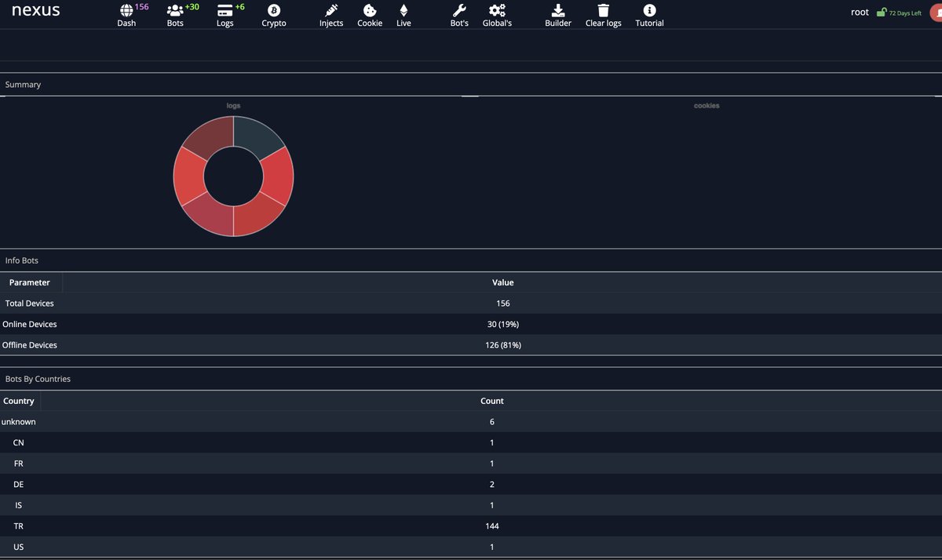Click the +6 badge next to Logs

point(239,6)
